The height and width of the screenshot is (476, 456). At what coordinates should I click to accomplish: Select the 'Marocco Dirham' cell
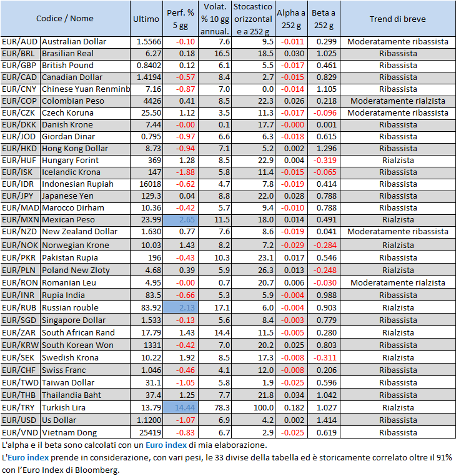[x=86, y=207]
